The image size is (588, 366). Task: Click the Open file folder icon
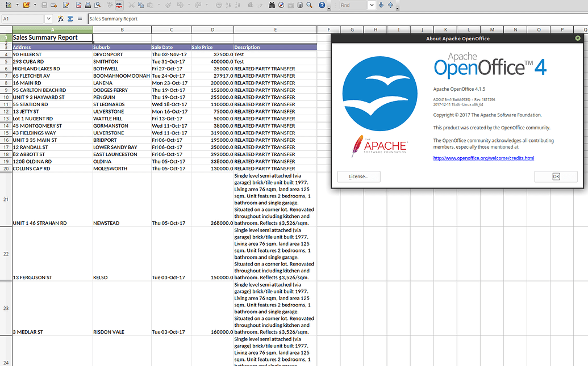click(26, 5)
